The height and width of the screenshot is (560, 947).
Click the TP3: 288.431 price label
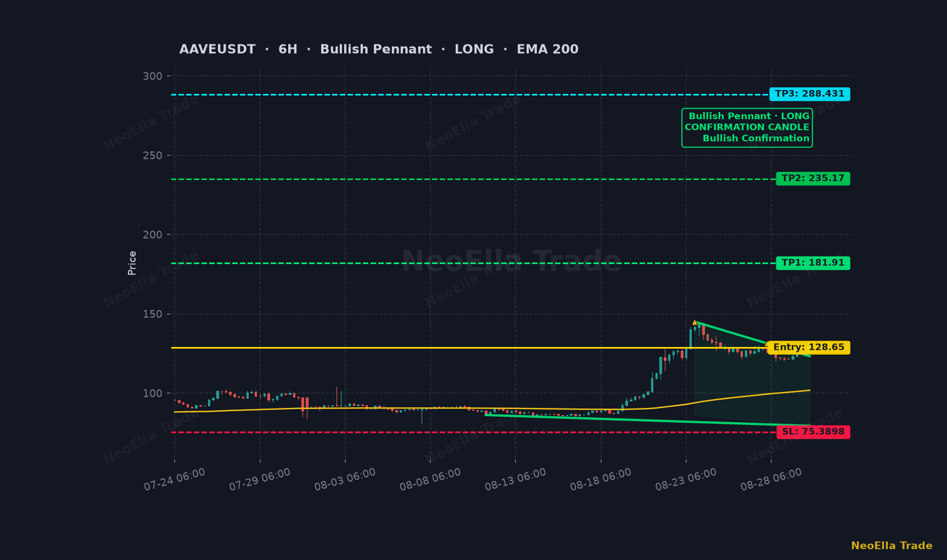(x=810, y=94)
